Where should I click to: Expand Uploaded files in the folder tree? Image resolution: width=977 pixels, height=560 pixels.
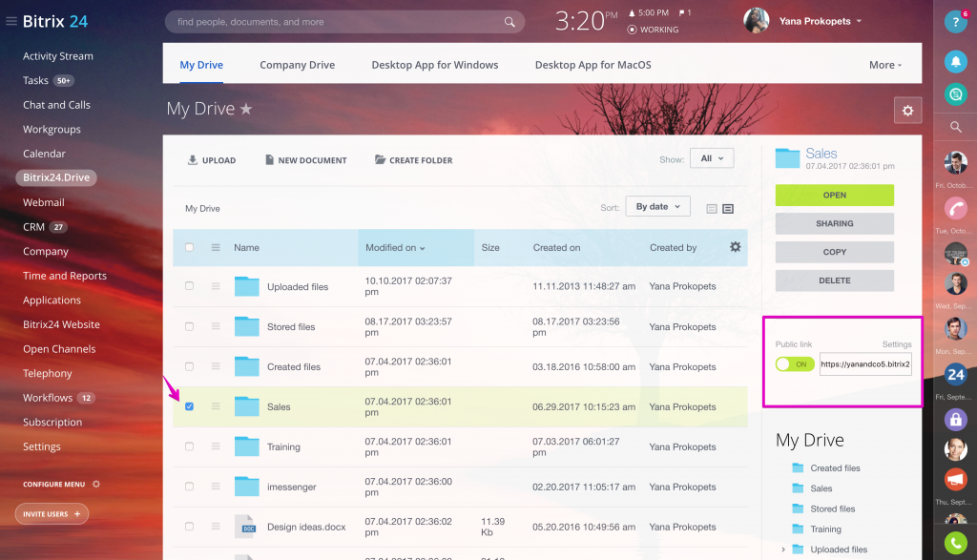(783, 550)
